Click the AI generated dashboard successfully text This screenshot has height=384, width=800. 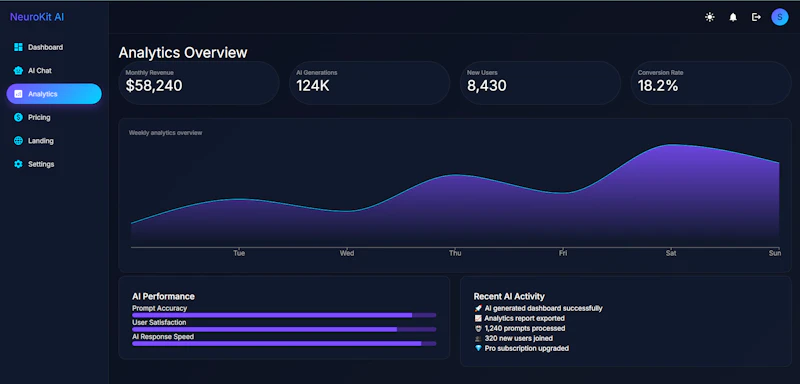tap(543, 309)
